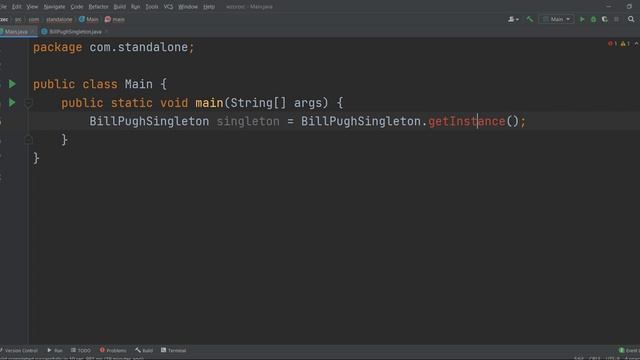Open the Main run configuration dropdown

[x=556, y=19]
